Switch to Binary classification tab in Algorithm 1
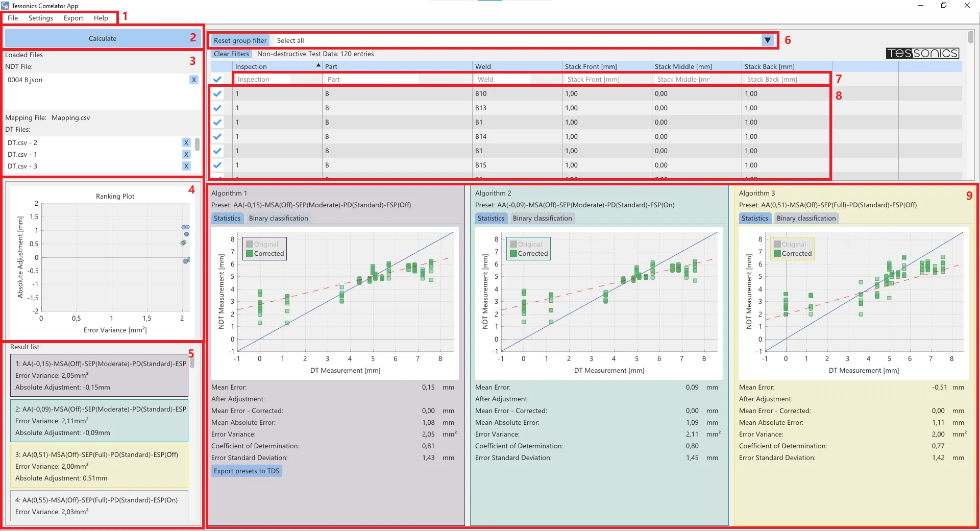 point(278,218)
